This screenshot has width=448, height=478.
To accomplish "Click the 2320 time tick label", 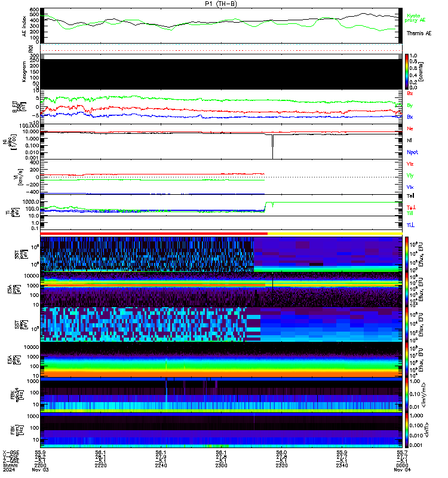I will [281, 465].
